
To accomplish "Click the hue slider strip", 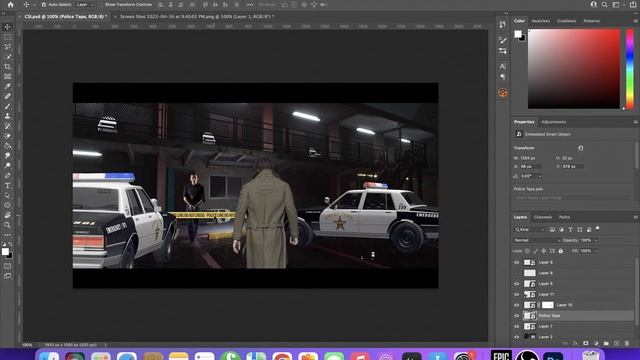I will tap(630, 69).
